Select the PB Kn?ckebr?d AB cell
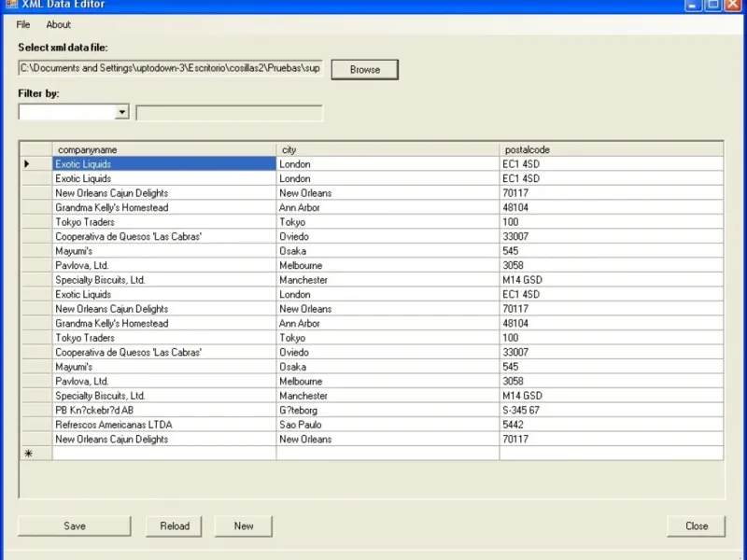747x560 pixels. [164, 410]
